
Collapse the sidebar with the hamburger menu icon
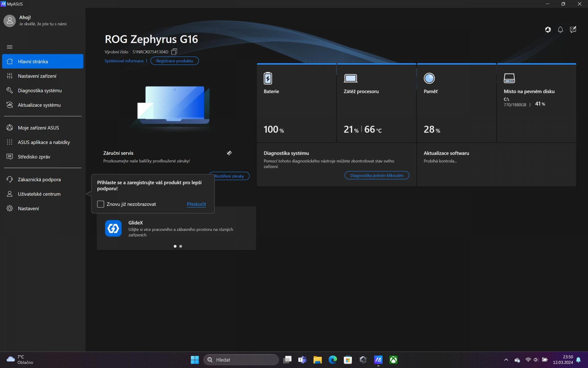pos(9,47)
